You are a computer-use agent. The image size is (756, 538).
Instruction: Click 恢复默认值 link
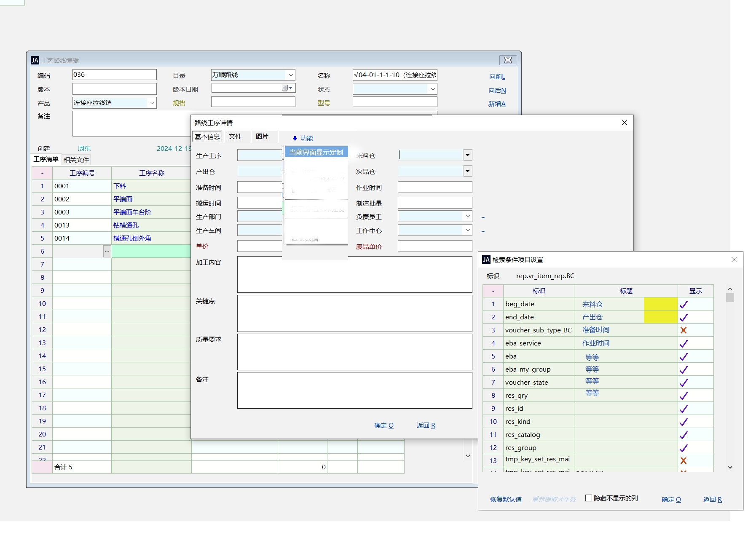[506, 499]
